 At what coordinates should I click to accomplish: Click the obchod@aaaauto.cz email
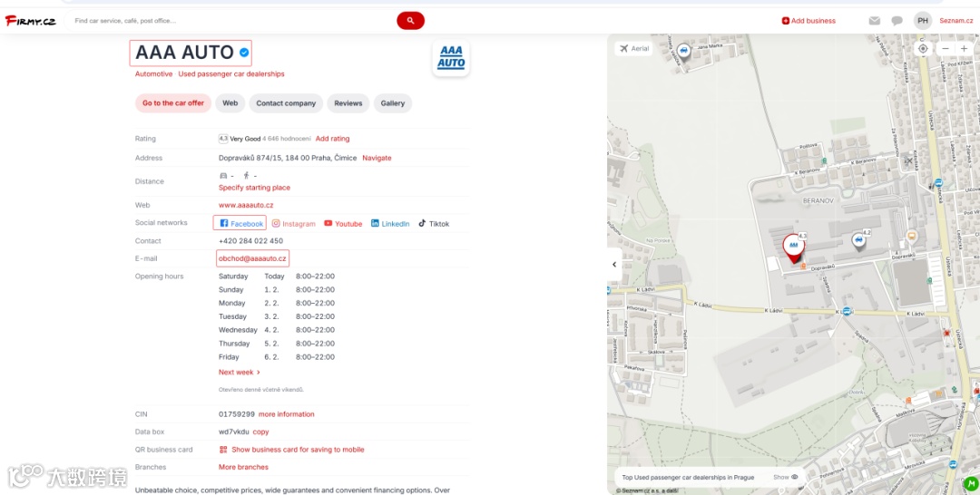[252, 258]
